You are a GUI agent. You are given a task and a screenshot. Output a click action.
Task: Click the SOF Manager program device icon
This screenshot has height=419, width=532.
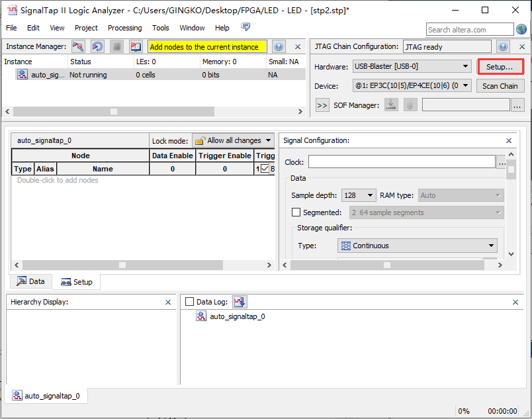tap(391, 105)
